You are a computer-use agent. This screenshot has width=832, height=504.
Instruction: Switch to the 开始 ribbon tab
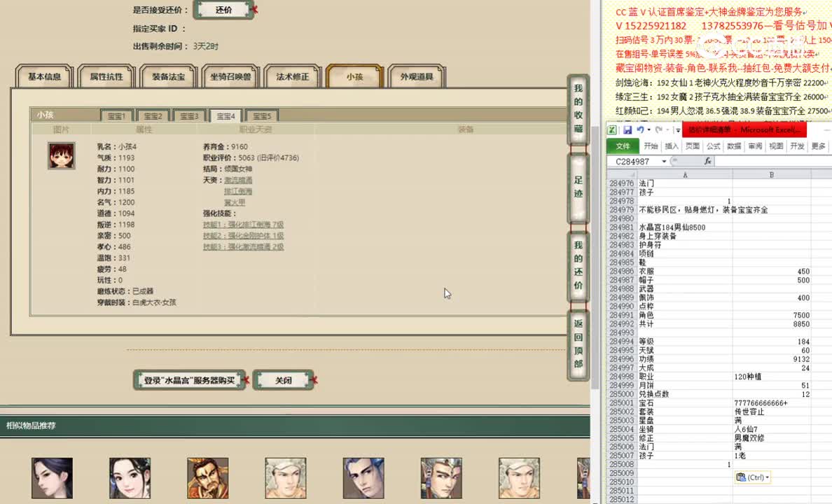pos(651,146)
